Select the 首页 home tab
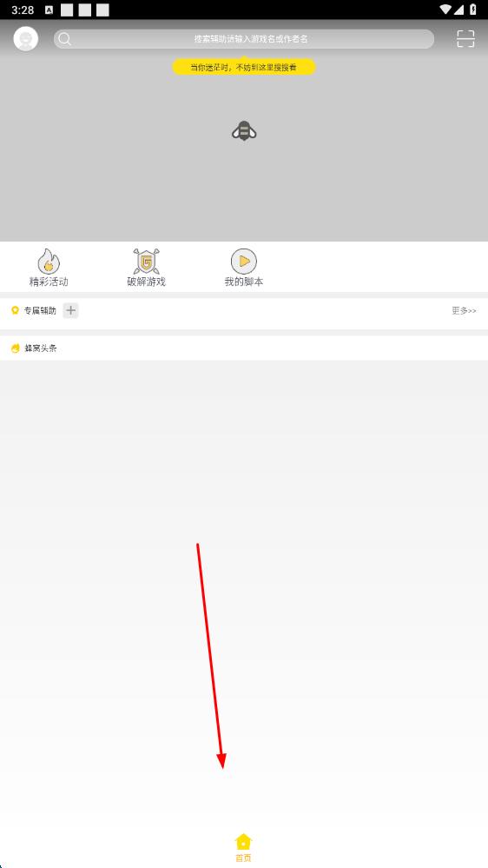Image resolution: width=488 pixels, height=868 pixels. pyautogui.click(x=243, y=848)
